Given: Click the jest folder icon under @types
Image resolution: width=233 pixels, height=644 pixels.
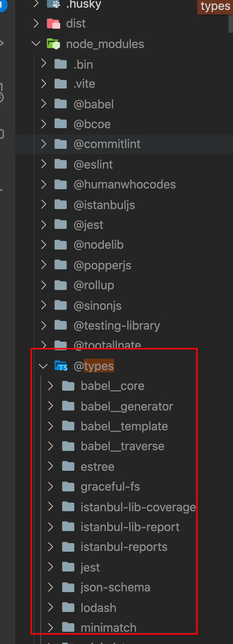Looking at the screenshot, I should coord(68,567).
